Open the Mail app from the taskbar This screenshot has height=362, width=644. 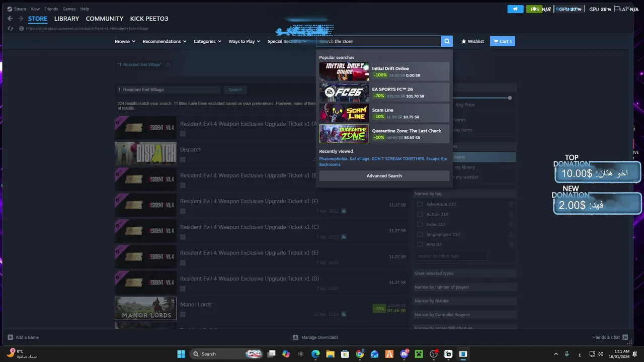[x=374, y=354]
